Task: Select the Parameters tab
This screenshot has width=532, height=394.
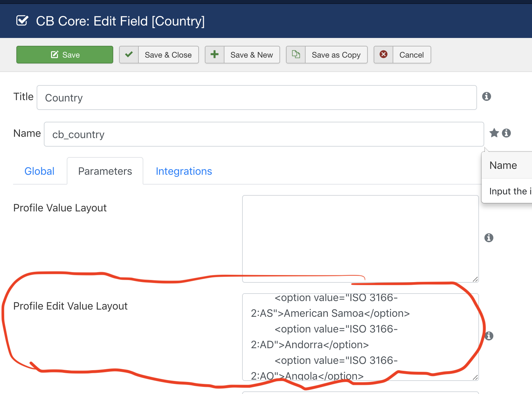Action: [x=105, y=171]
